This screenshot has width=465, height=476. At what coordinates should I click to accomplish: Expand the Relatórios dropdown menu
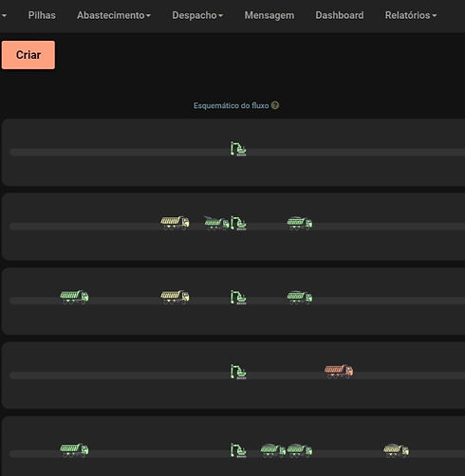pos(411,15)
